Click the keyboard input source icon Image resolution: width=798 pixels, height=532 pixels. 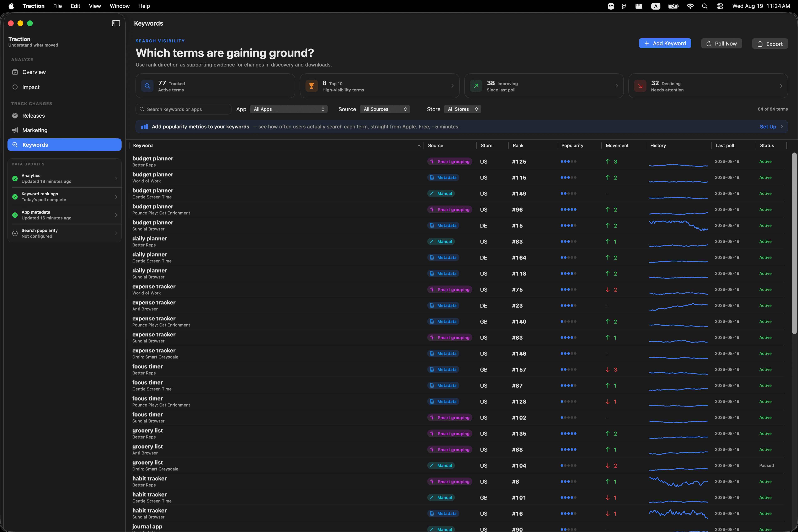coord(656,6)
